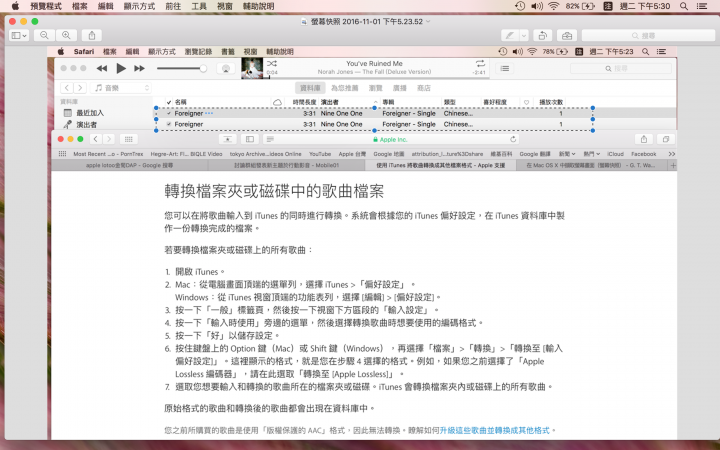Click Safari share button
Screen dimensions: 720x450
(644, 139)
